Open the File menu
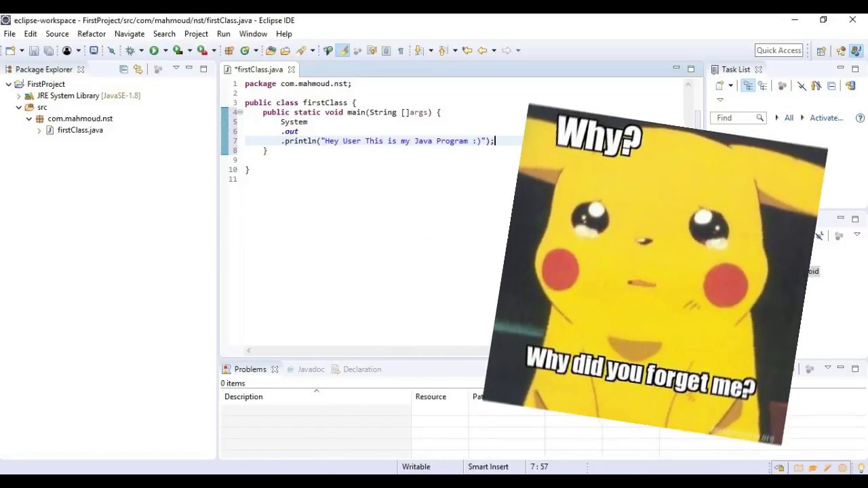This screenshot has width=868, height=488. pos(9,34)
